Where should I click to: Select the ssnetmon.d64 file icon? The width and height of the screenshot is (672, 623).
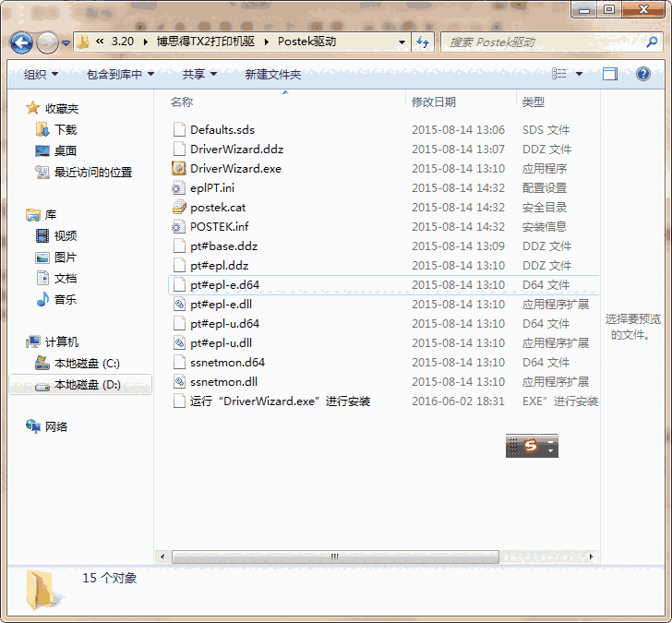(x=179, y=362)
